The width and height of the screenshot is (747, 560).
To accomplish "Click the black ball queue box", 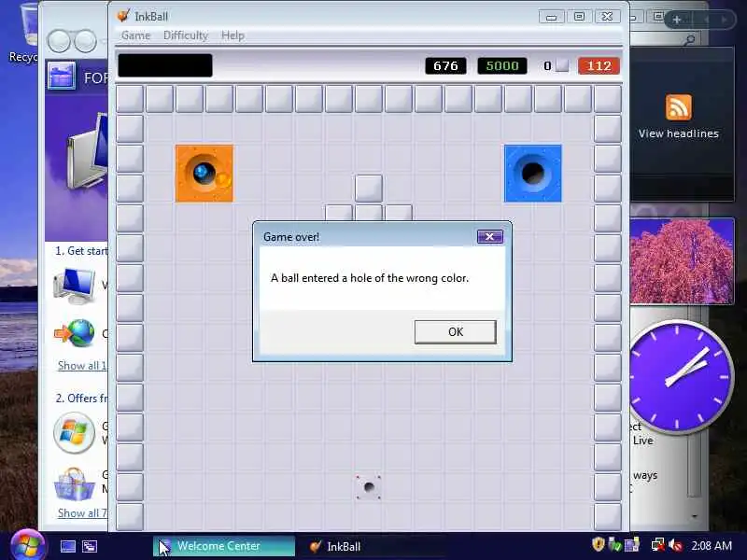I will 165,65.
